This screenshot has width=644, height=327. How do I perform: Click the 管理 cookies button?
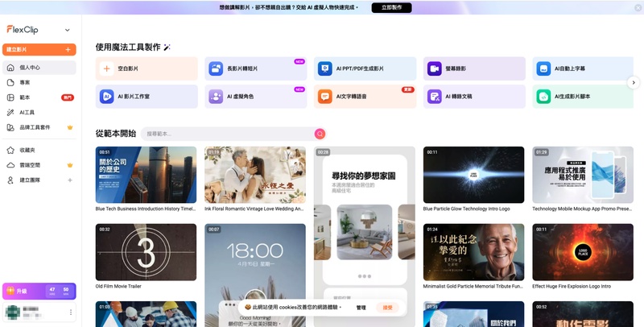click(x=361, y=308)
